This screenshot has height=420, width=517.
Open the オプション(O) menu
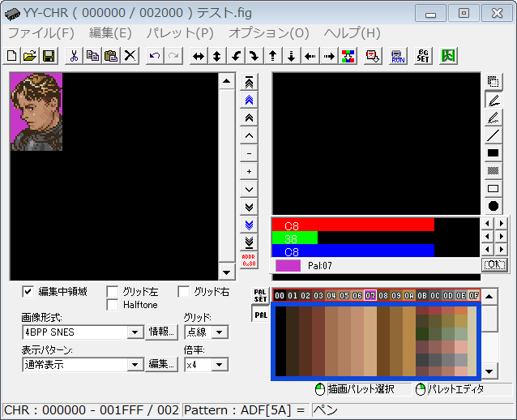pyautogui.click(x=269, y=33)
